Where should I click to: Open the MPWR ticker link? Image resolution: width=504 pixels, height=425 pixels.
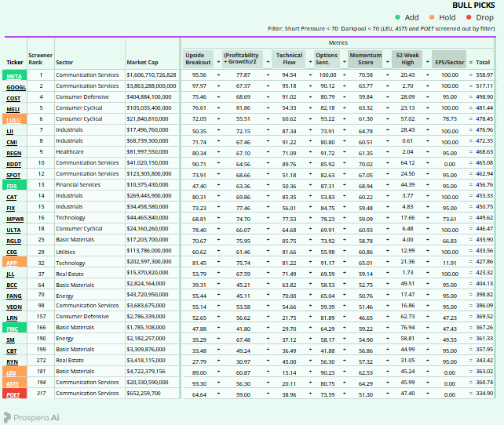coord(15,220)
